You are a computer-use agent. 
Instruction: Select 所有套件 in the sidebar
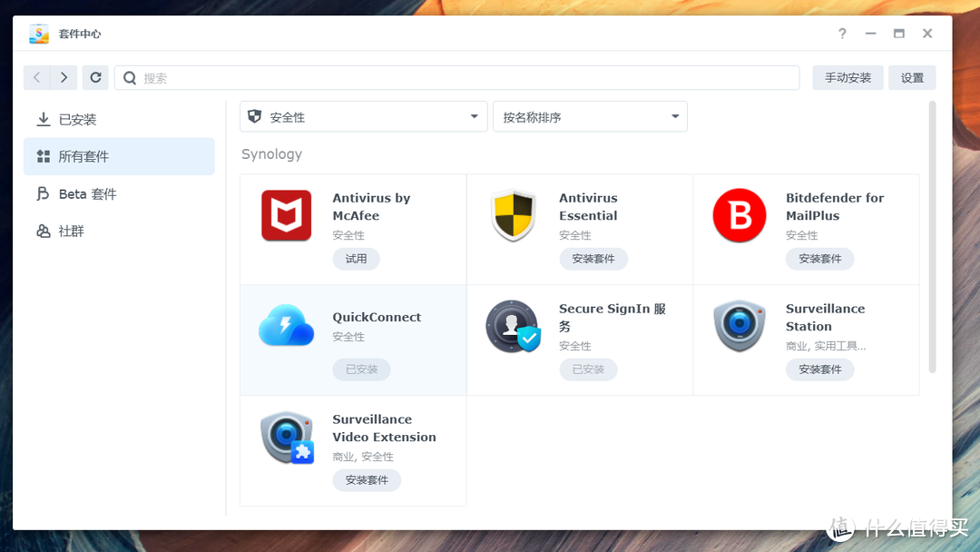coord(119,156)
